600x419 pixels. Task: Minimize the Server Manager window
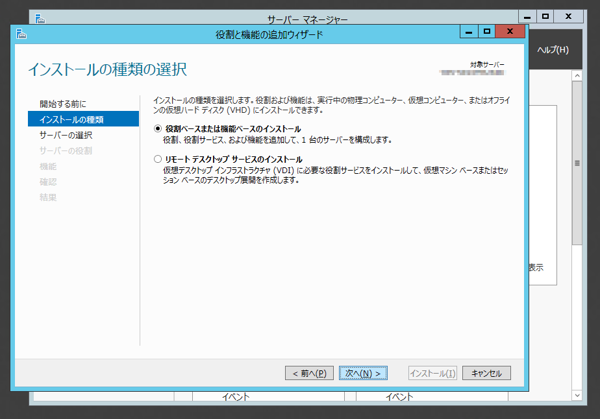coord(527,16)
